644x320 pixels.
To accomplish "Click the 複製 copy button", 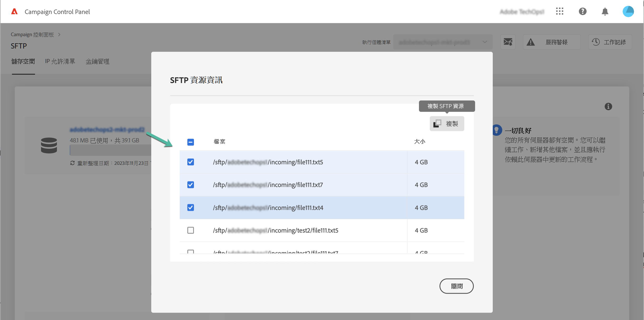I will 447,124.
